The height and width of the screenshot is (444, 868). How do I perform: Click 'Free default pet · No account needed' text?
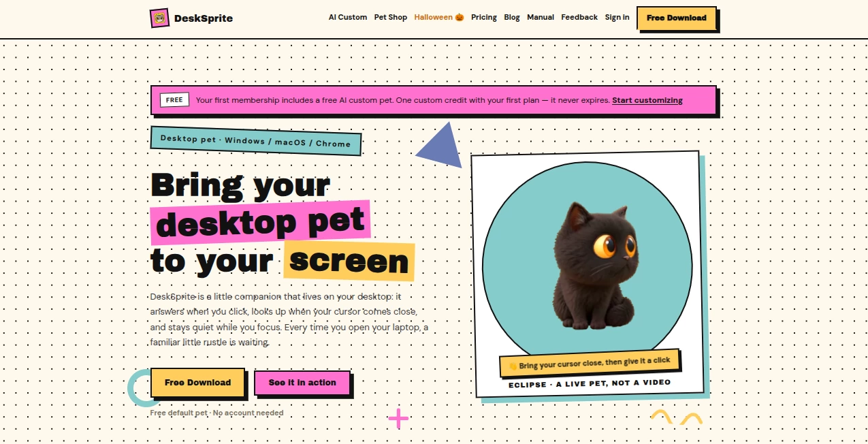click(216, 413)
